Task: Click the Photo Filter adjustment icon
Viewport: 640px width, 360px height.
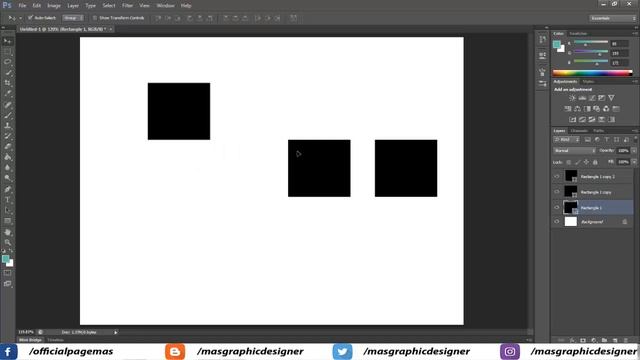Action: (x=596, y=109)
